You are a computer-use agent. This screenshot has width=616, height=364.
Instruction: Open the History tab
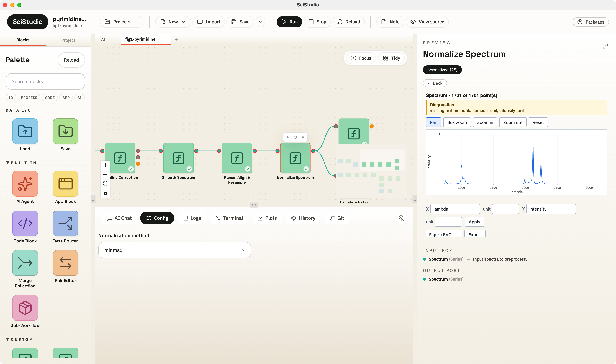[303, 218]
